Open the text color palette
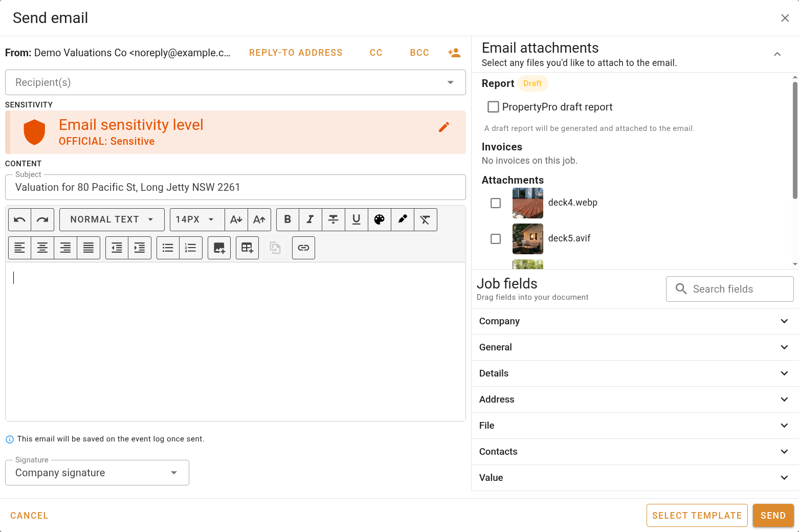 point(380,219)
